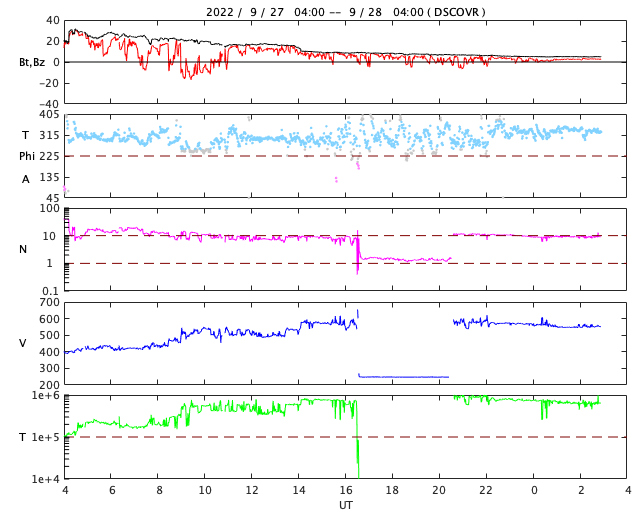Select the 12 tick on the UT axis
This screenshot has height=512, width=640.
pyautogui.click(x=252, y=490)
